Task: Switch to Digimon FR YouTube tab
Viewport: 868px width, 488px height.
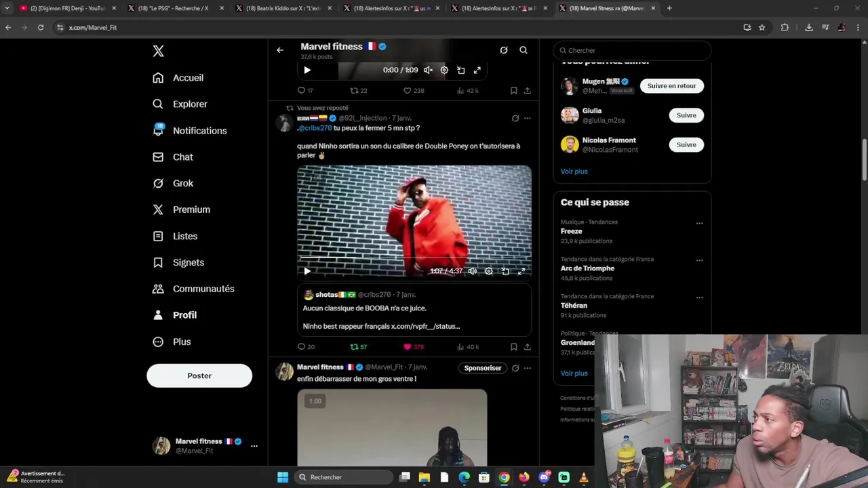Action: [x=68, y=8]
